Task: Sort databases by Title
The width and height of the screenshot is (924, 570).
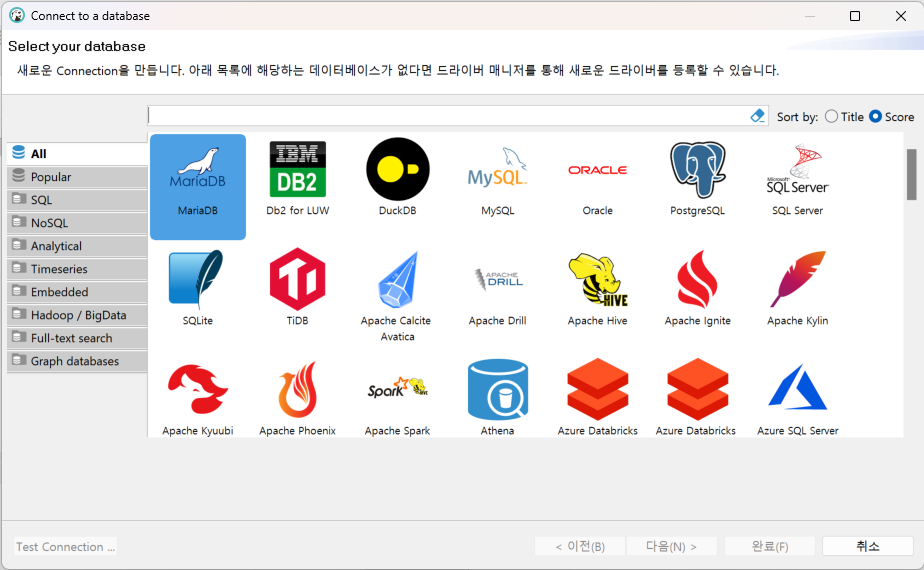Action: (x=844, y=117)
